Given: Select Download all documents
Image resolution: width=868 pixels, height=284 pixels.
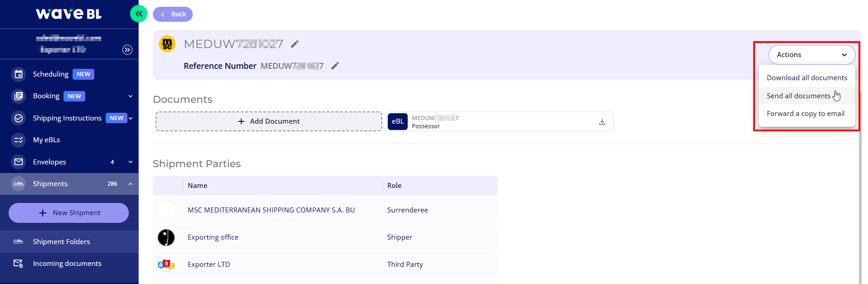Looking at the screenshot, I should click(x=807, y=78).
